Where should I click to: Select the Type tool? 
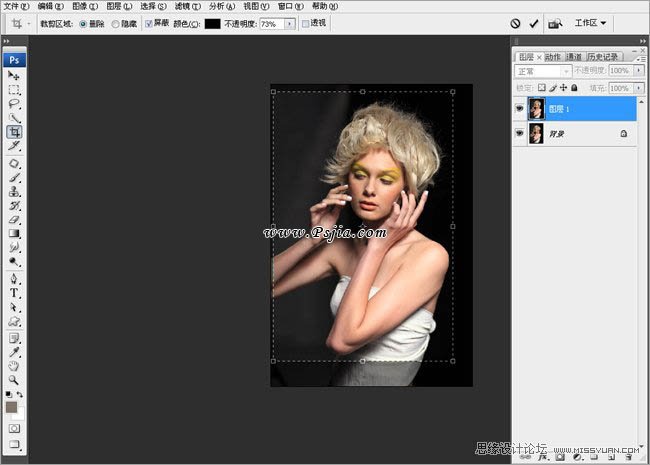[14, 293]
